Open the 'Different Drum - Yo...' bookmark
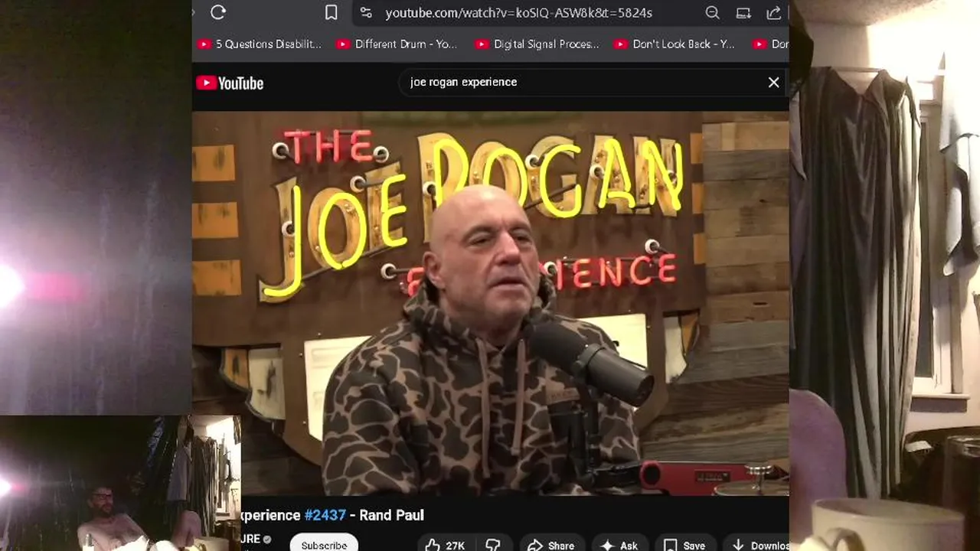980x551 pixels. point(397,44)
